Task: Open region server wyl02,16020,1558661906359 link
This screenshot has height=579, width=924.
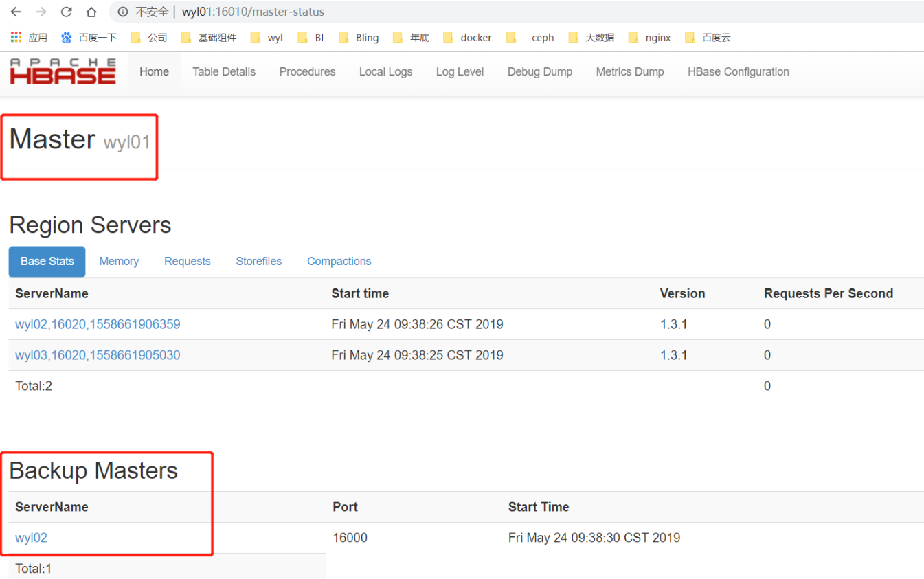Action: [x=98, y=323]
